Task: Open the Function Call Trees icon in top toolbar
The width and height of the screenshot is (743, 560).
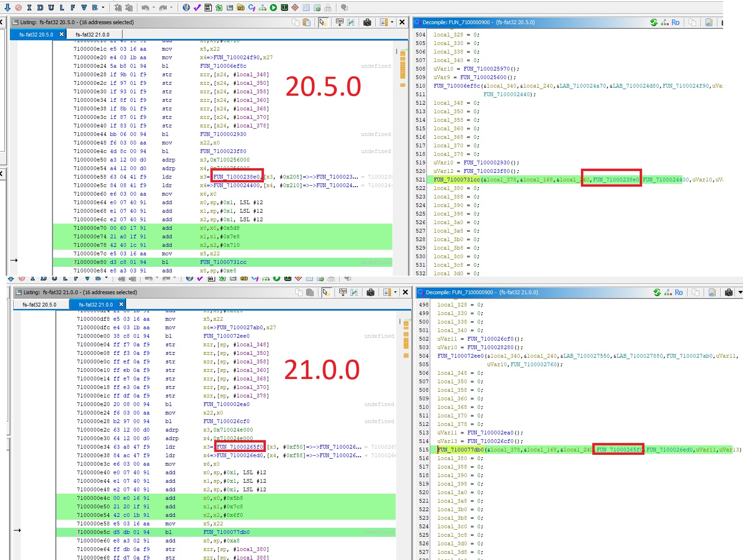Action: (263, 8)
